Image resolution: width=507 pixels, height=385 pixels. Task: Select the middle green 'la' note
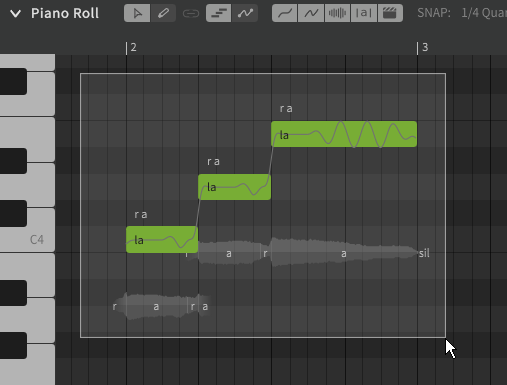click(234, 187)
